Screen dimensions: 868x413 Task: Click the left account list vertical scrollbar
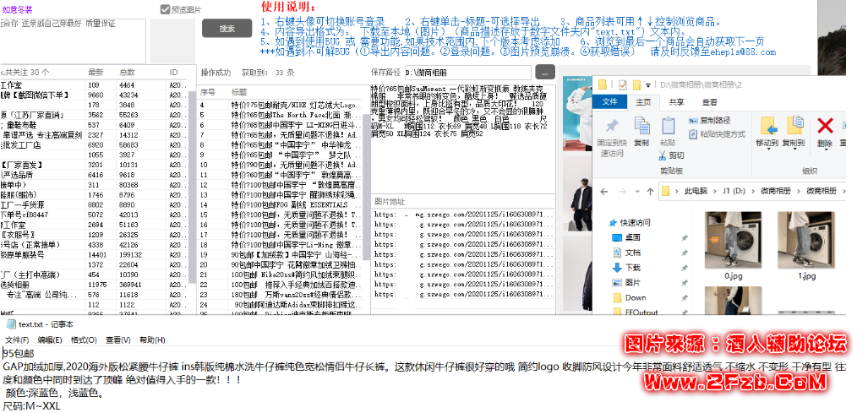point(192,188)
